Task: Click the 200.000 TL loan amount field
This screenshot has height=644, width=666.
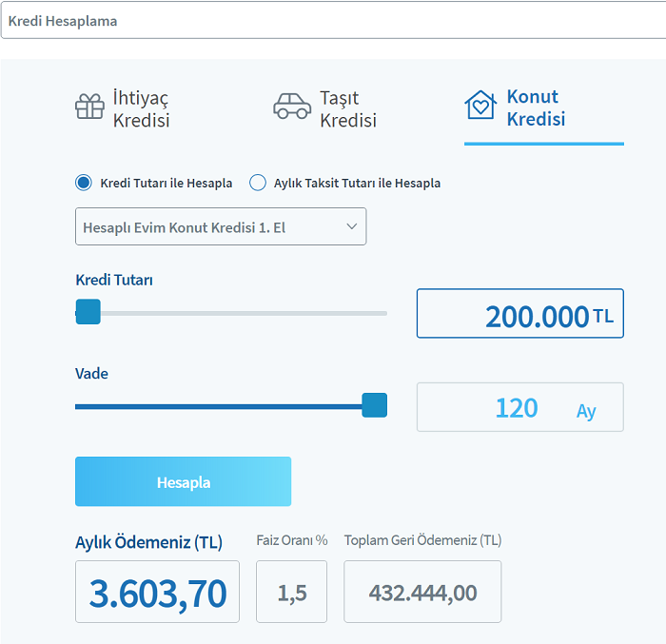Action: (x=519, y=314)
